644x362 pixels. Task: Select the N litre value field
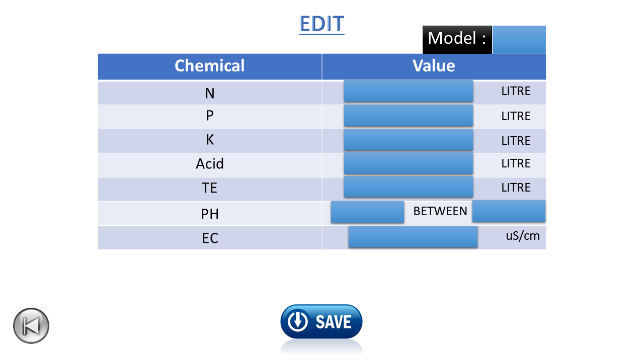click(409, 91)
